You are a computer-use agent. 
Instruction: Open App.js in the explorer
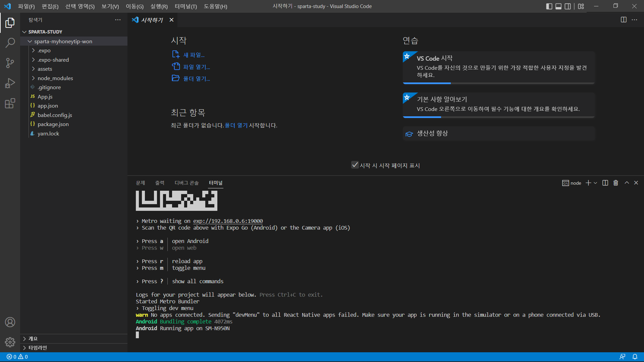tap(74, 97)
